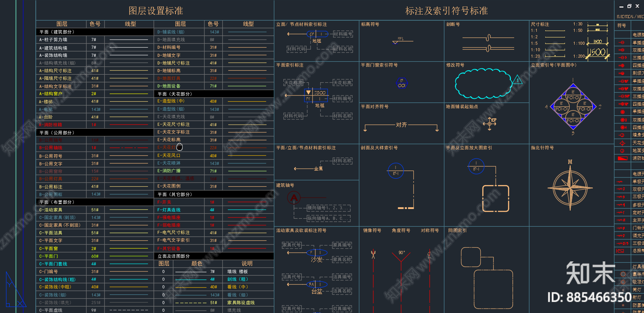
Task: Select the D-地面设备 layer name
Action: 169,86
